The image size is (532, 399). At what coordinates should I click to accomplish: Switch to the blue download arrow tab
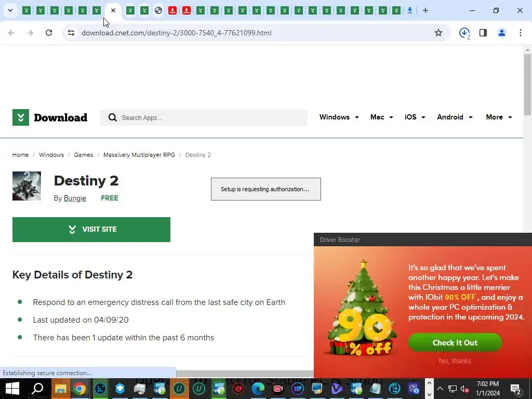click(x=410, y=10)
